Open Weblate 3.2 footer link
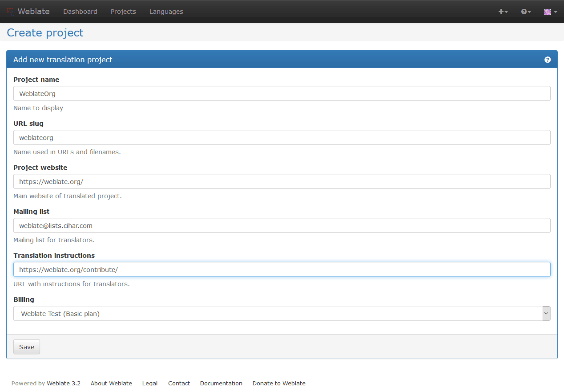Viewport: 564px width, 392px height. (64, 383)
